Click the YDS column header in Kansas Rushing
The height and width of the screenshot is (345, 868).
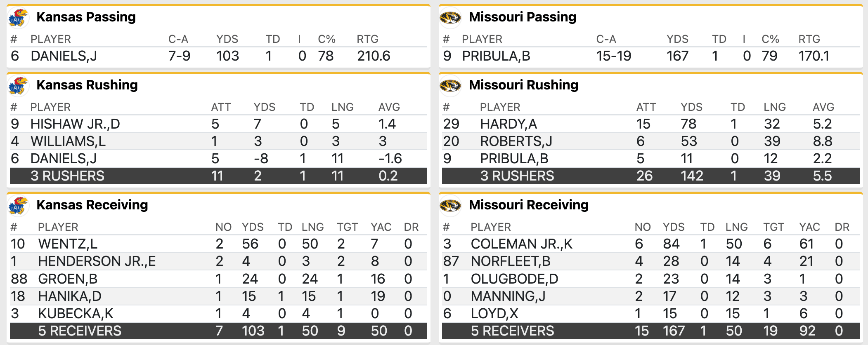[x=264, y=107]
